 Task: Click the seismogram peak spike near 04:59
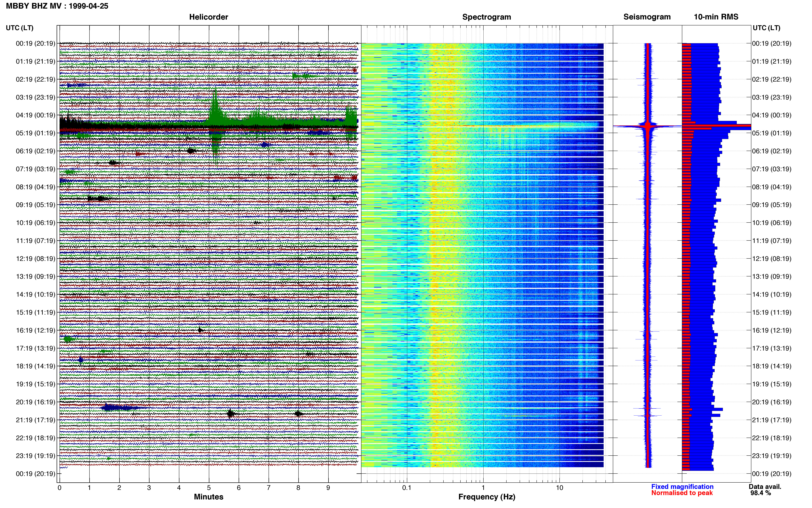click(647, 126)
